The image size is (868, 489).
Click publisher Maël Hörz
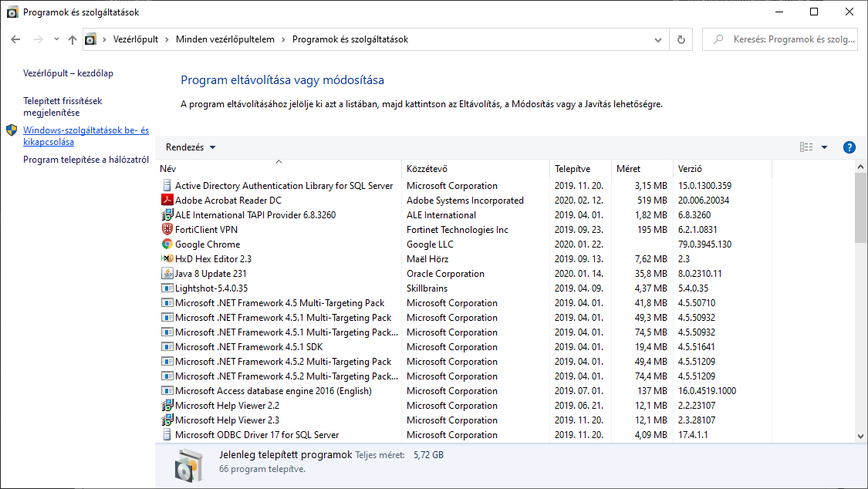427,259
